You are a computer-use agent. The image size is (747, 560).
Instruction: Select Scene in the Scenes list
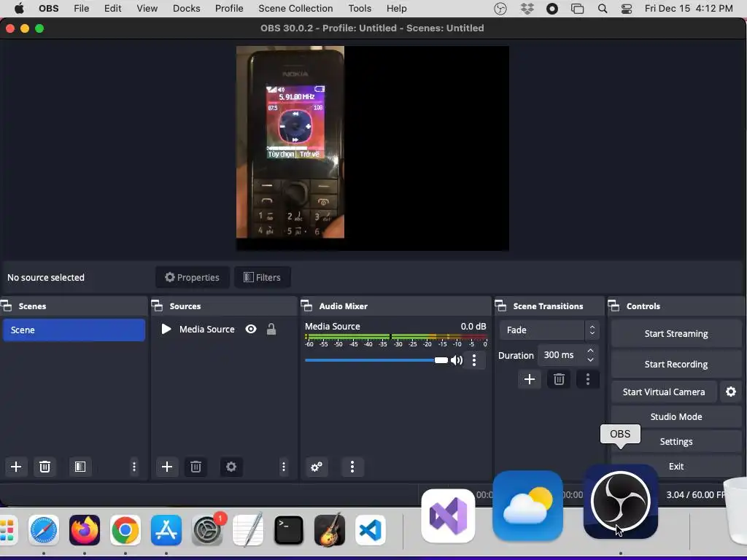pos(74,330)
